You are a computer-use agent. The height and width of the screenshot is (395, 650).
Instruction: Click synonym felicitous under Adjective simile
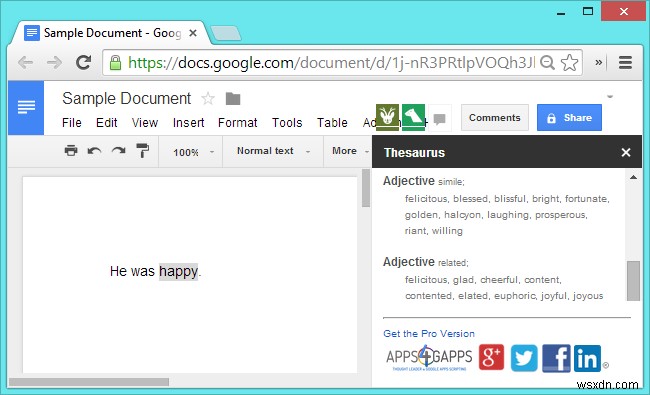coord(426,199)
